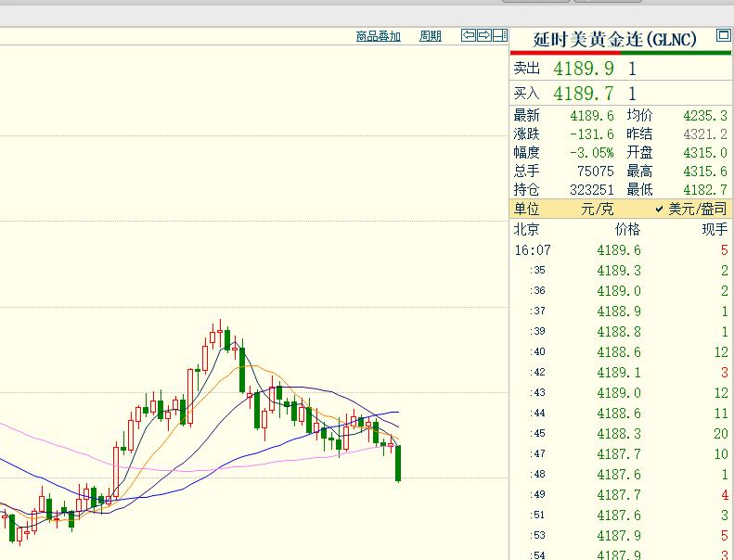
Task: Select the :35 tick at 4189.3
Action: tap(619, 271)
